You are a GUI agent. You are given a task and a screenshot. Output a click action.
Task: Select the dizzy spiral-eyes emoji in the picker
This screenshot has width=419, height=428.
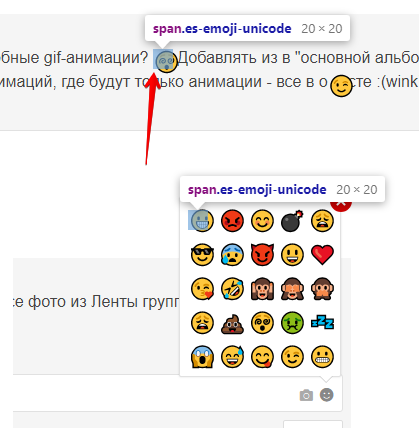[x=262, y=323]
